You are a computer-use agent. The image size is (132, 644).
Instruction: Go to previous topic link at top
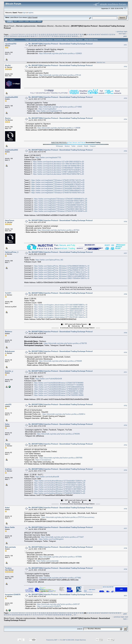pos(122,32)
